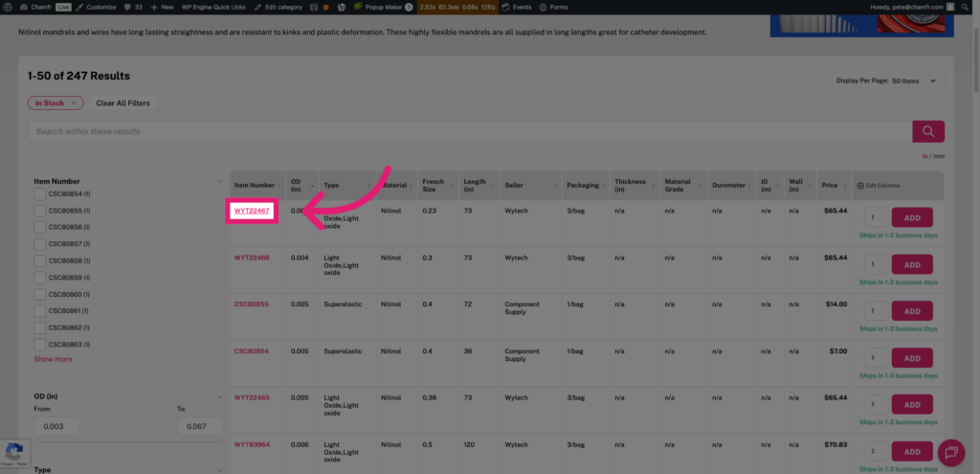Check the CSC80860 filter box
This screenshot has width=980, height=474.
(x=40, y=295)
